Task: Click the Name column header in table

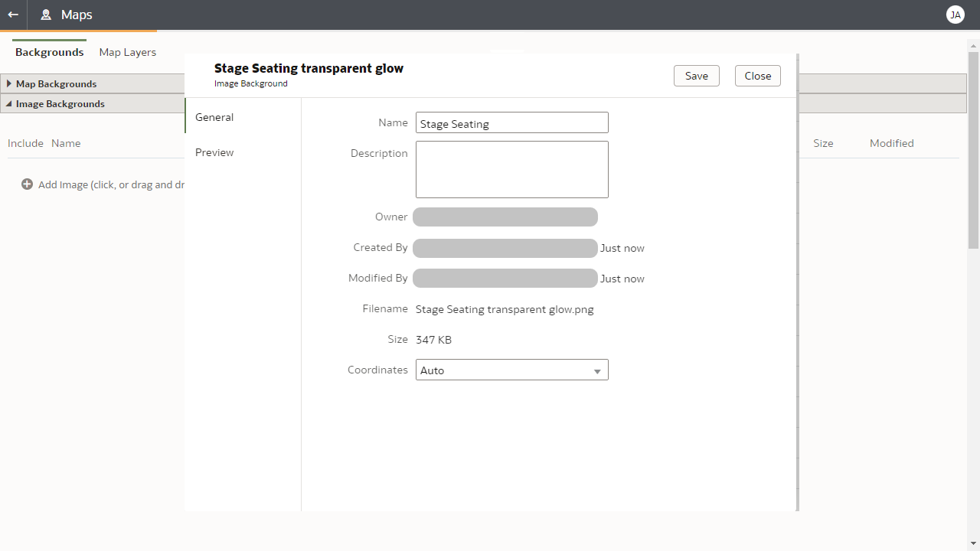Action: (x=66, y=143)
